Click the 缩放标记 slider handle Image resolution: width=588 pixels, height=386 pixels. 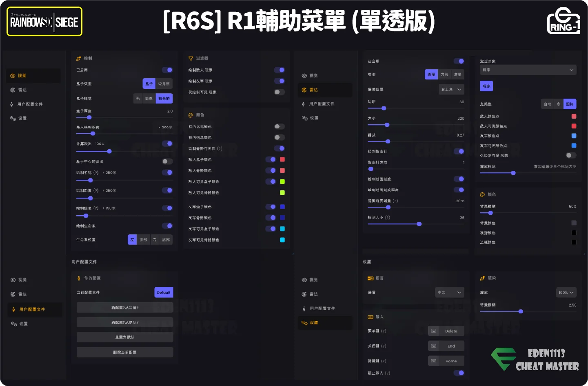pyautogui.click(x=513, y=173)
